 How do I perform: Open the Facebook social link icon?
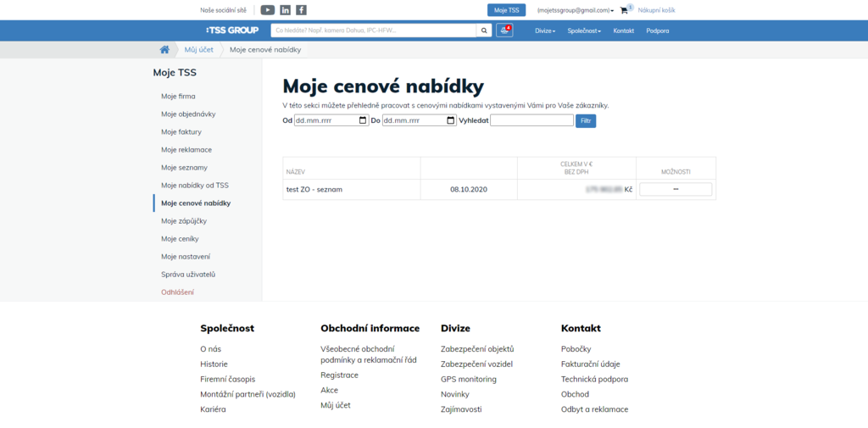click(x=301, y=10)
